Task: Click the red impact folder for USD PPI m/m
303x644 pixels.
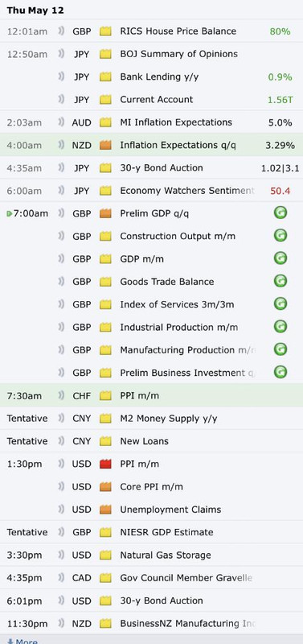Action: click(x=105, y=464)
